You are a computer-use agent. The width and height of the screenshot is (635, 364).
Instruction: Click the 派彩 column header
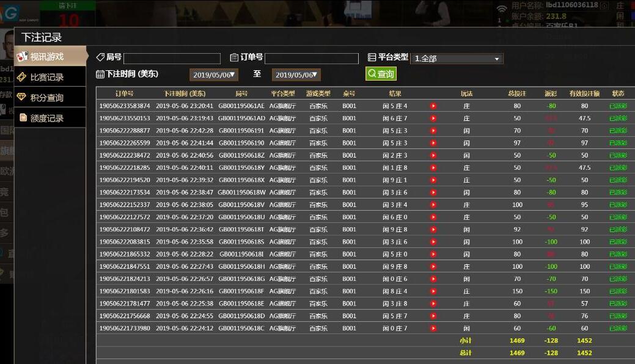click(x=551, y=93)
